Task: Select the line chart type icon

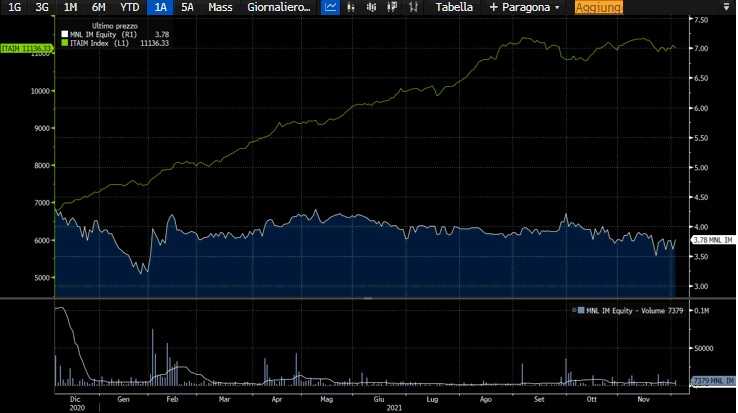Action: [330, 7]
